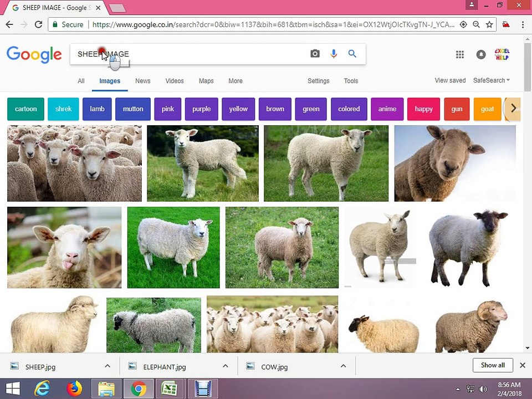Filter by the pink chip
Screen dimensions: 532x399
tap(167, 109)
